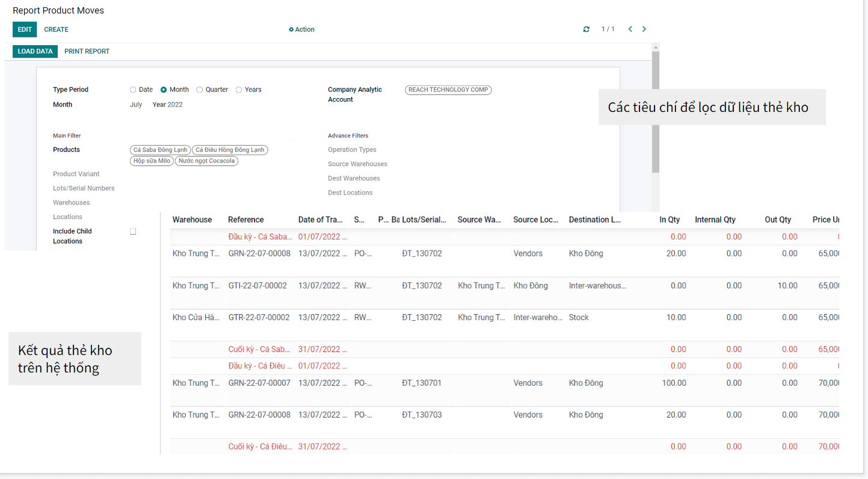Select the Quarter period radio button
The image size is (868, 479).
[200, 90]
